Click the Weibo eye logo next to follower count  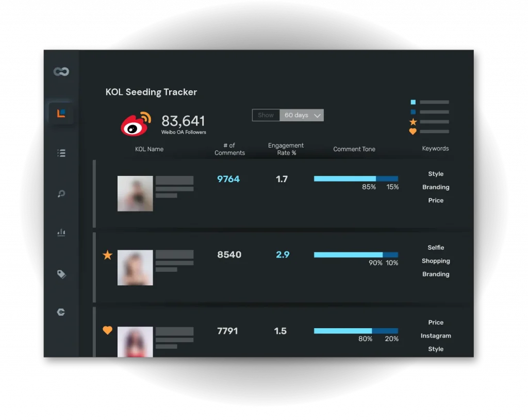click(x=135, y=124)
